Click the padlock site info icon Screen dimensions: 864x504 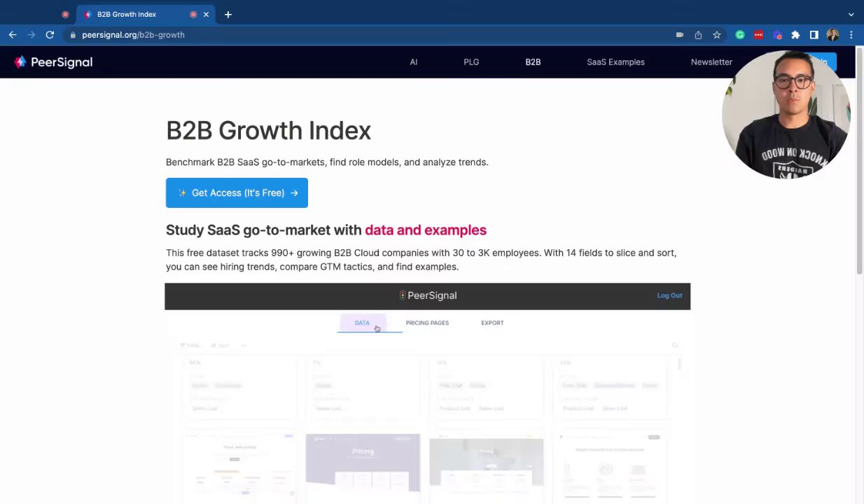tap(73, 35)
